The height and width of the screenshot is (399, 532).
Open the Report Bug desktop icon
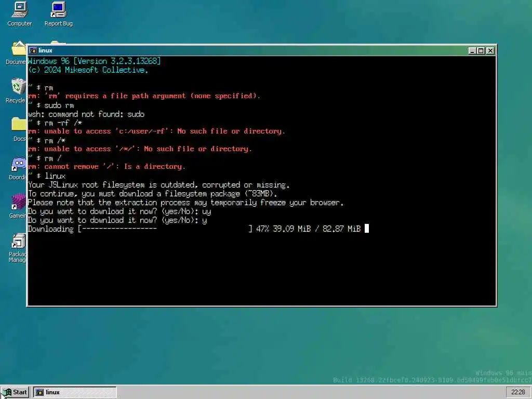(x=58, y=14)
